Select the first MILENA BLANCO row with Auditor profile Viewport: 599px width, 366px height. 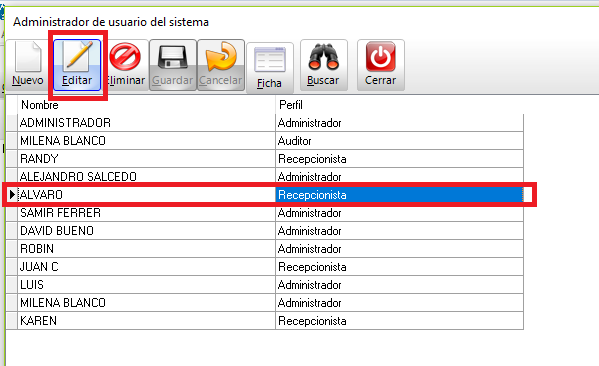[x=264, y=141]
